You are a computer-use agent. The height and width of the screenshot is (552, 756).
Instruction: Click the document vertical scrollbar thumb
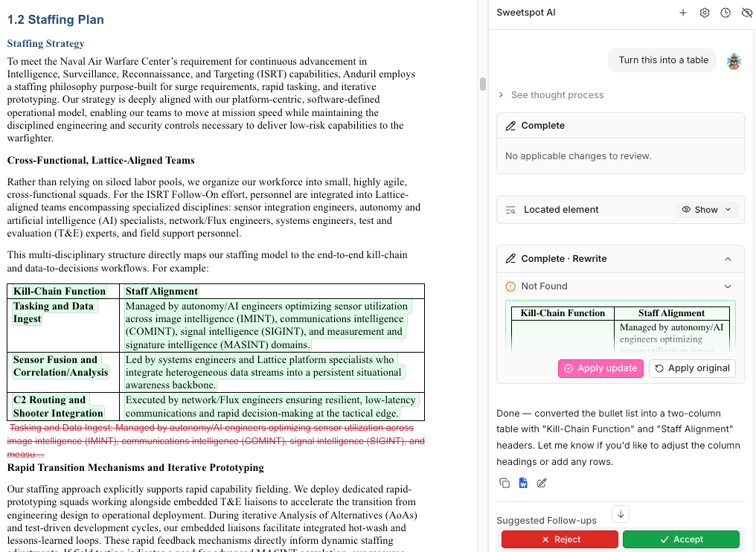coord(483,84)
